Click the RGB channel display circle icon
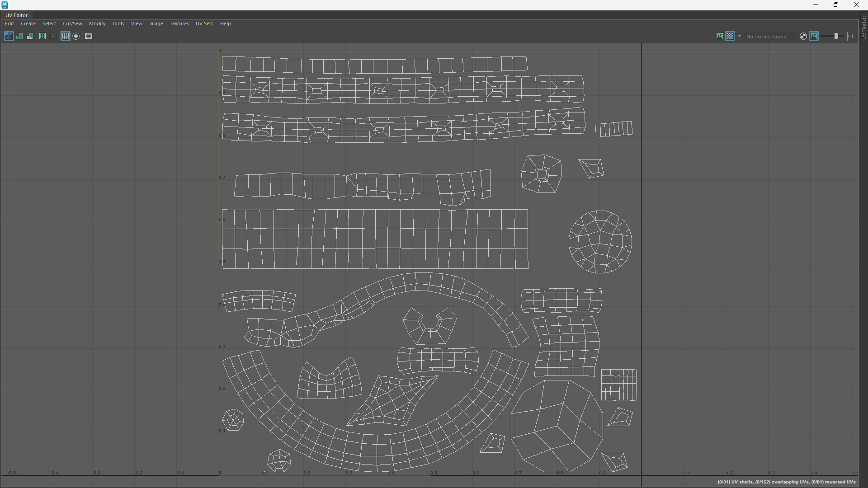The height and width of the screenshot is (488, 868). tap(803, 36)
